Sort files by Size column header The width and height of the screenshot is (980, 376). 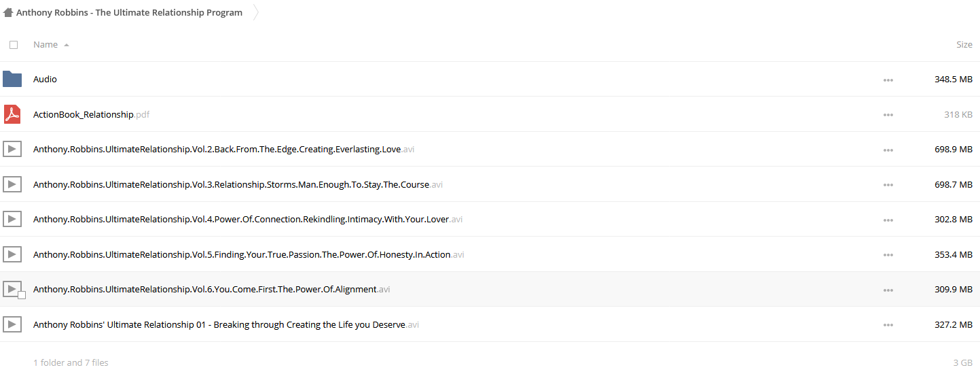click(964, 44)
